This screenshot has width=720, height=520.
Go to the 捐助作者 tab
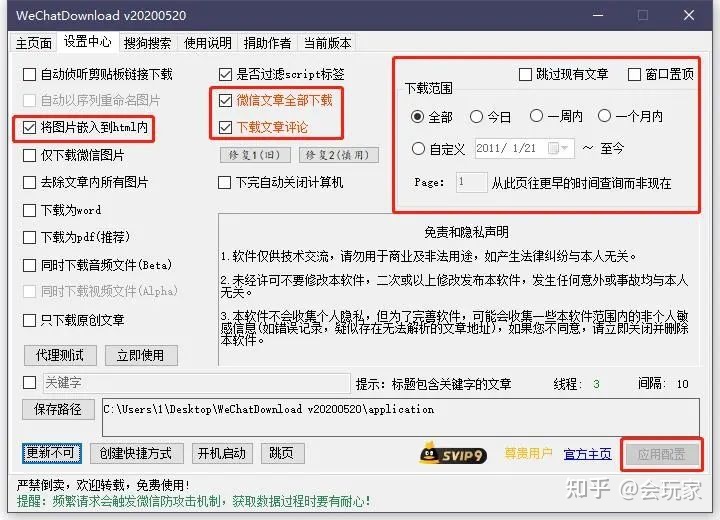pos(267,43)
